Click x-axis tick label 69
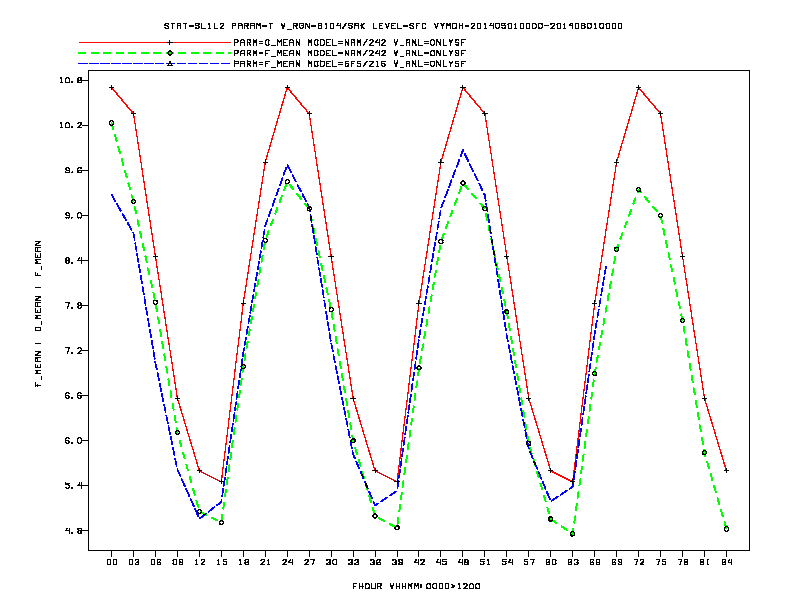Image resolution: width=792 pixels, height=612 pixels. [617, 562]
